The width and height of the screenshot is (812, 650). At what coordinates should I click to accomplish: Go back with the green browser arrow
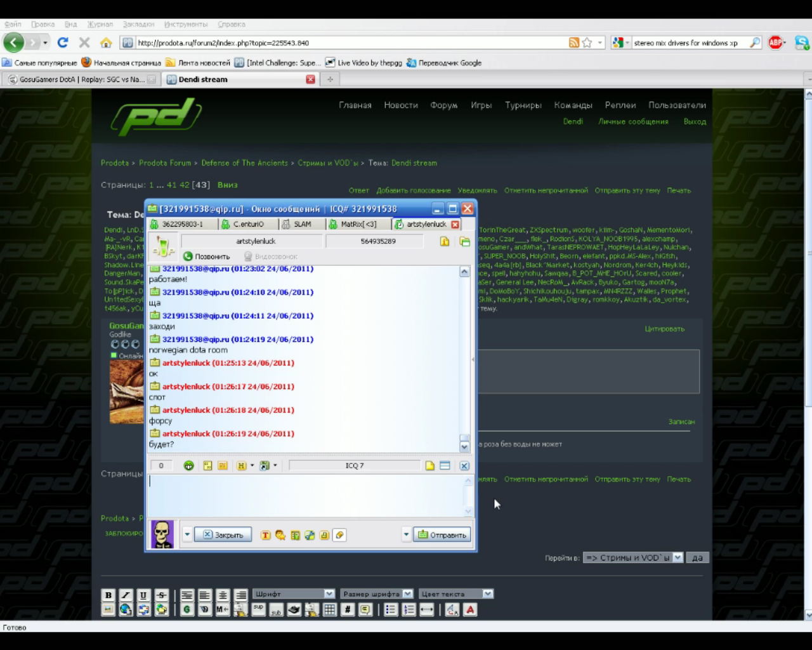pos(13,43)
